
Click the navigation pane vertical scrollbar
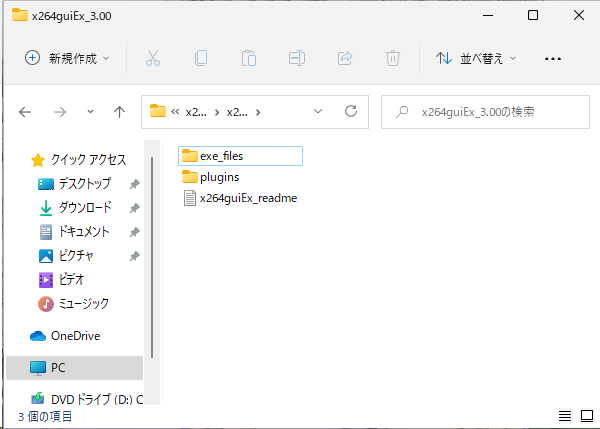[152, 257]
